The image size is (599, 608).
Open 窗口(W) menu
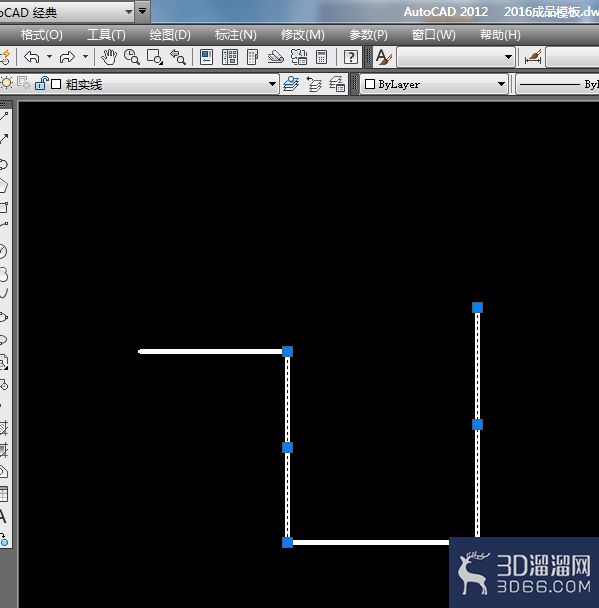pos(433,35)
